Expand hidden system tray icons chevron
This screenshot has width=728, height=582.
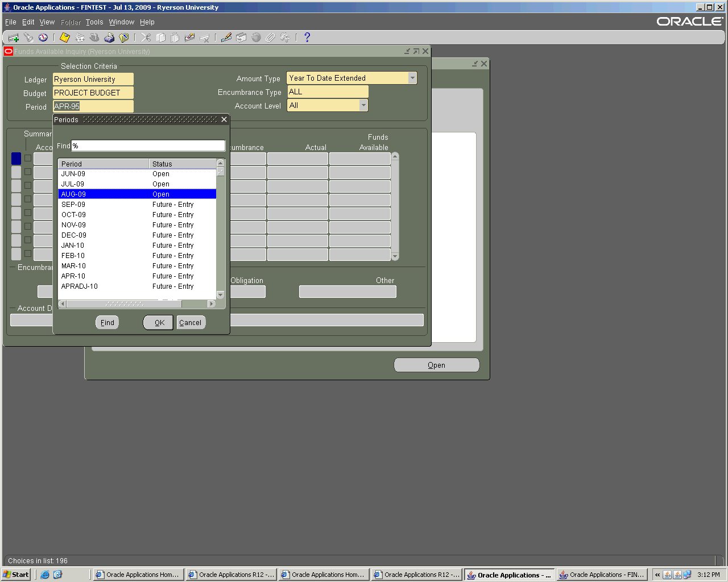pyautogui.click(x=657, y=575)
